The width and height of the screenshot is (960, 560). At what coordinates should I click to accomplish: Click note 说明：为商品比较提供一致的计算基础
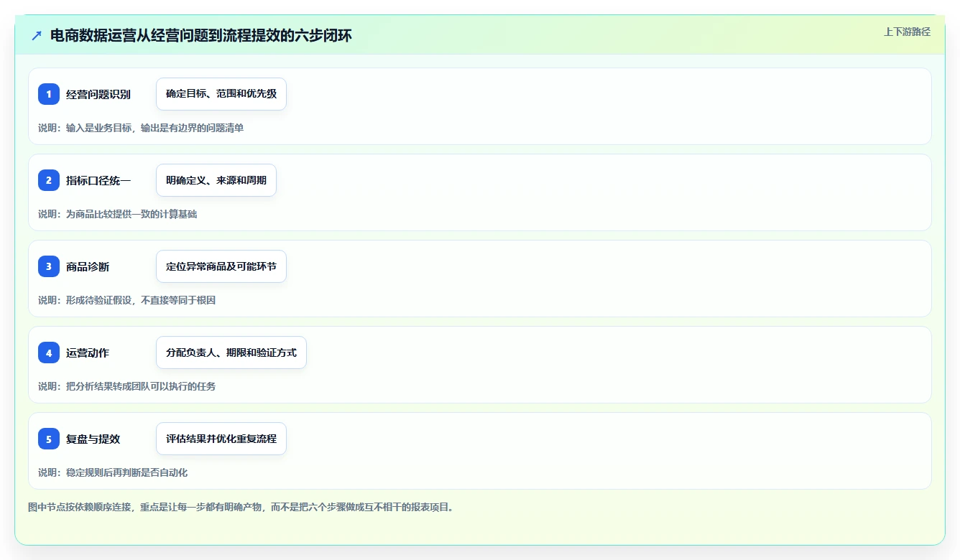coord(117,214)
